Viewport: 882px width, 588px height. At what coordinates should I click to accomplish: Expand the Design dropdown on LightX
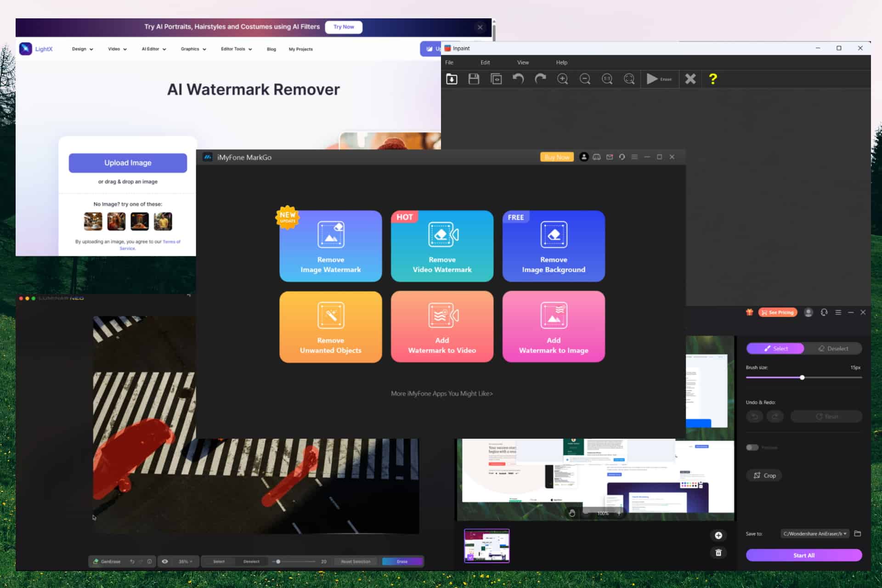(x=83, y=49)
